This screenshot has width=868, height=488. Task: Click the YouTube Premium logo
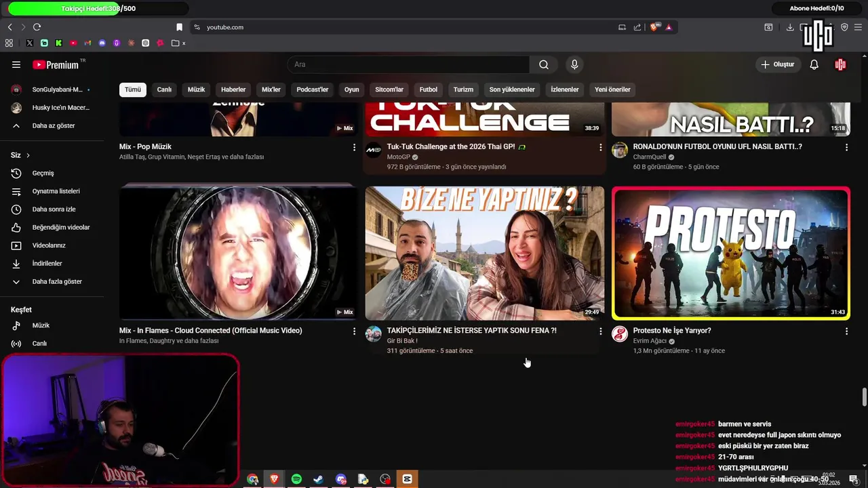tap(56, 64)
